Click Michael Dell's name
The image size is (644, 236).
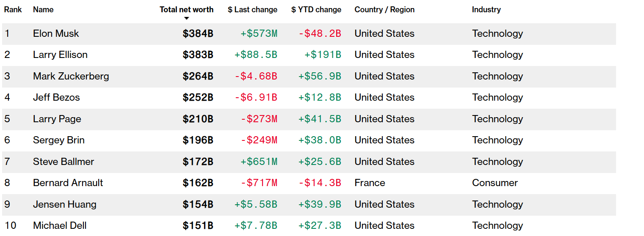point(60,225)
